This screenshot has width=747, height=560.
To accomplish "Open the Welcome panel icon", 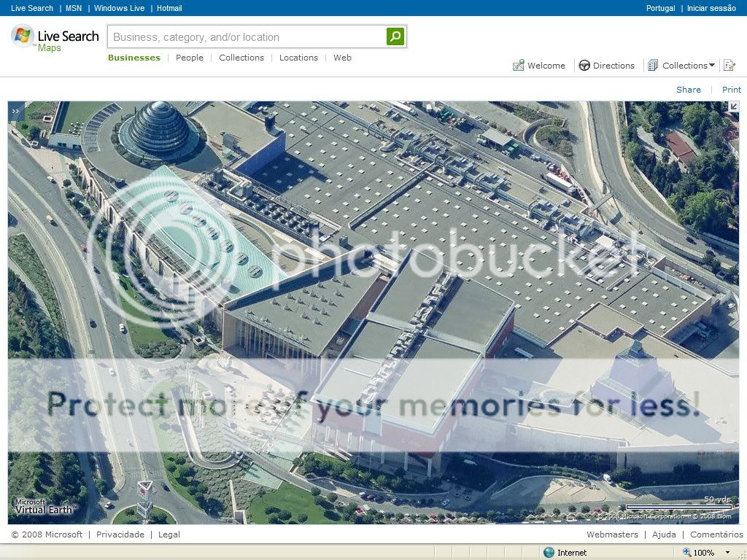I will click(x=519, y=66).
